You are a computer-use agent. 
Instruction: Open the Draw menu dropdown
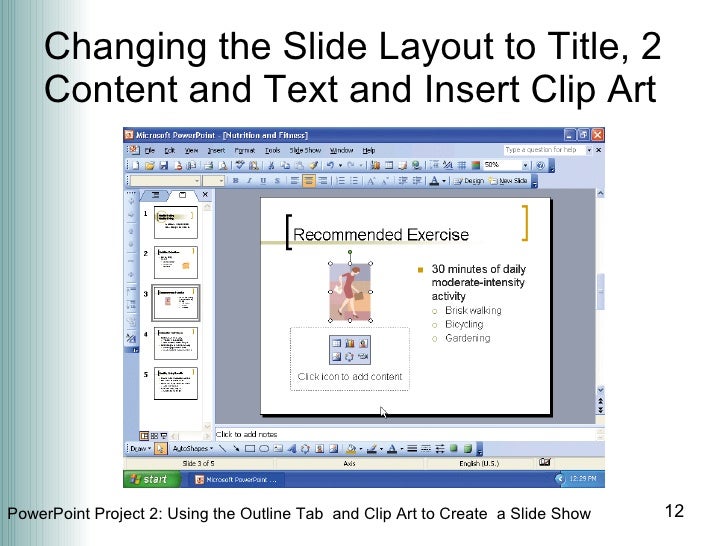pos(140,448)
